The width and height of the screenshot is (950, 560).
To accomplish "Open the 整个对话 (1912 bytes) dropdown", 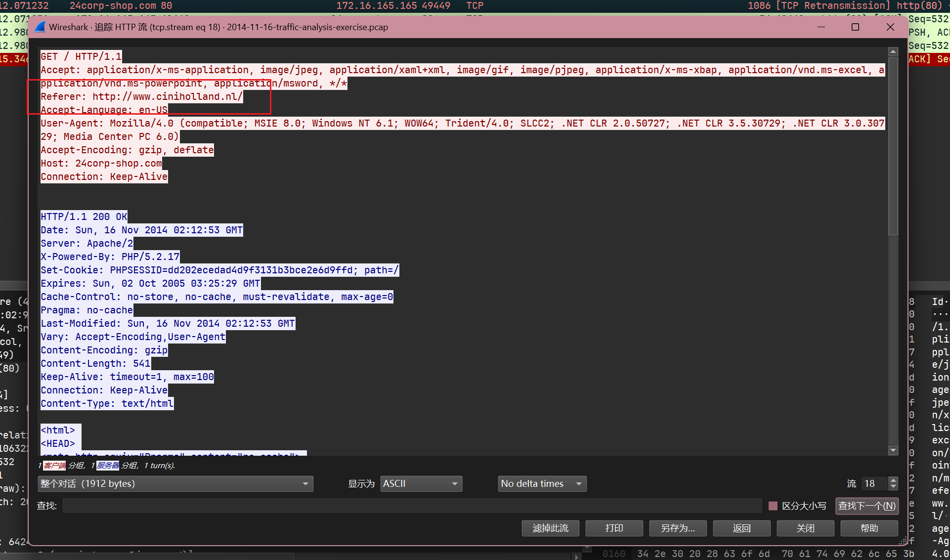I will click(x=175, y=483).
